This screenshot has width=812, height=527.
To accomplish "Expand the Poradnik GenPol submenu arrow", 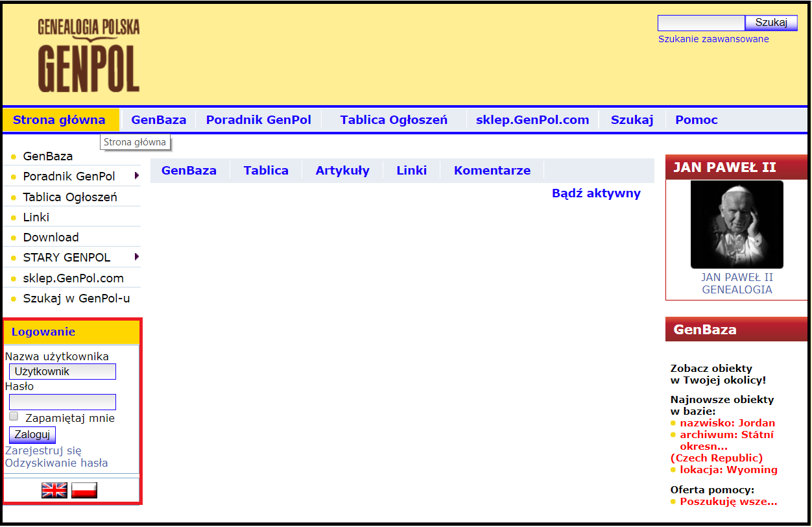I will click(136, 176).
